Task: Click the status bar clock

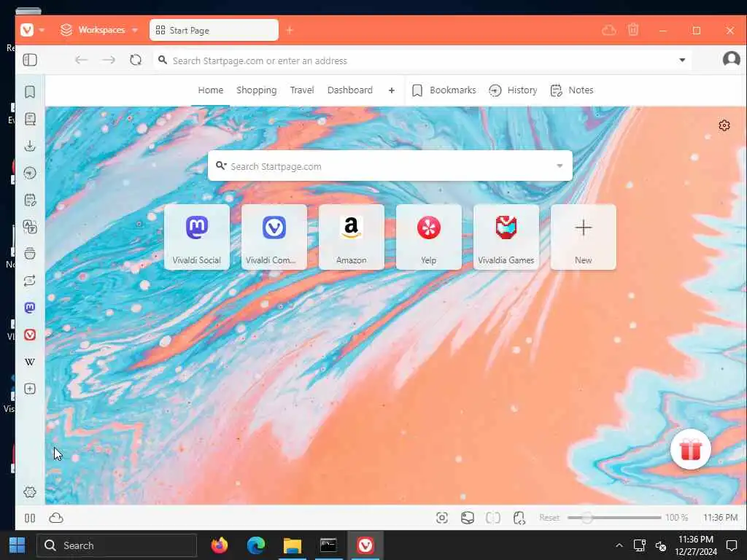Action: 720,518
